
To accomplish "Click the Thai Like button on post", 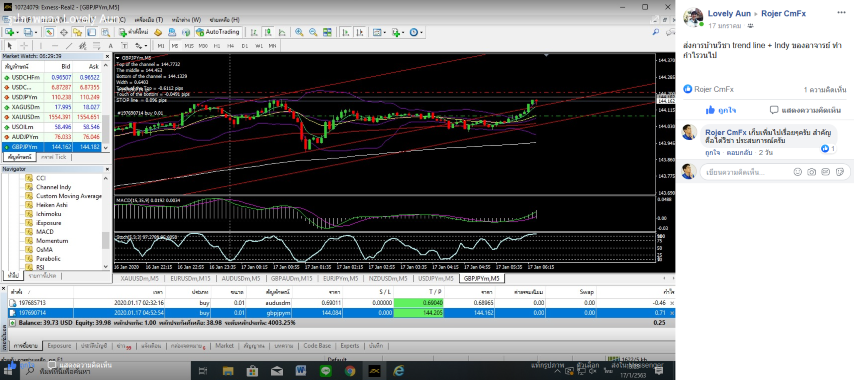I will pyautogui.click(x=721, y=110).
